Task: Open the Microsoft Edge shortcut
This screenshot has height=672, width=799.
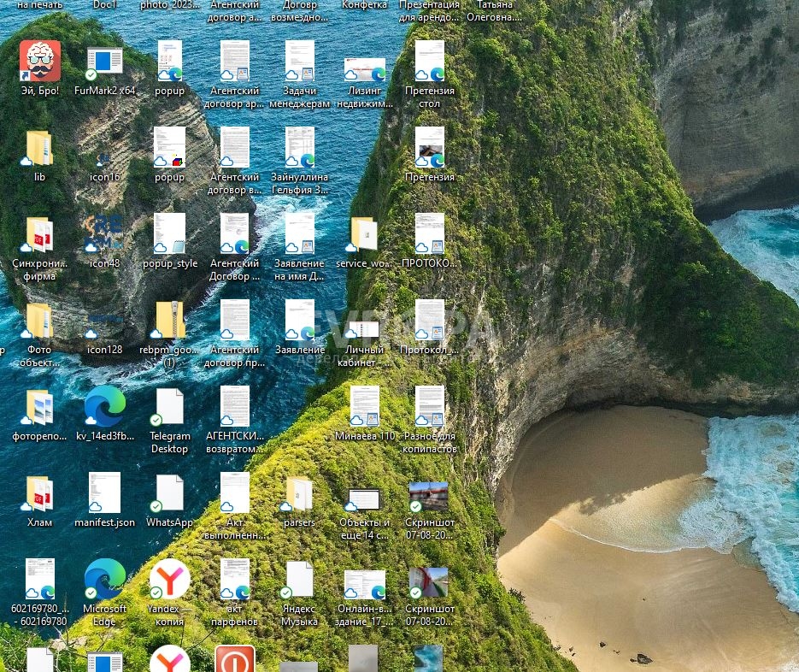Action: [x=105, y=580]
